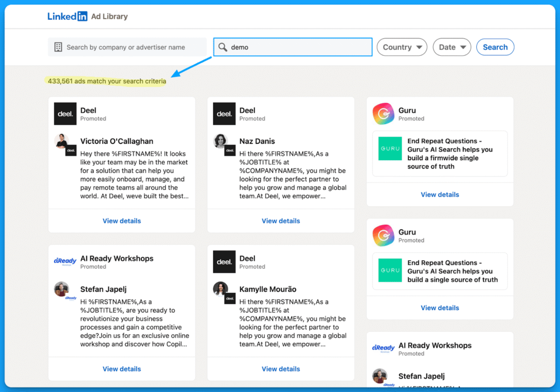Click Guru logo above 'build a single source' ad
Image resolution: width=560 pixels, height=392 pixels.
coord(383,236)
